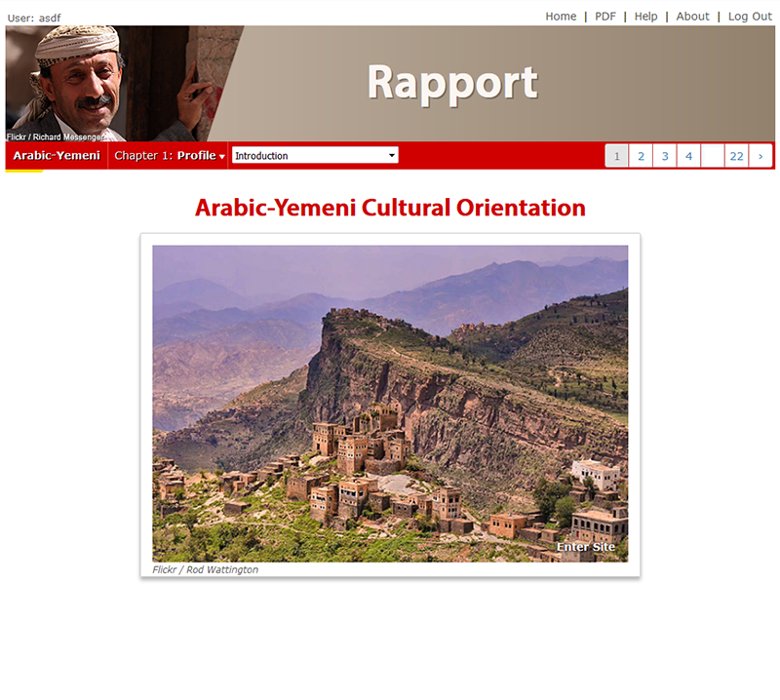Click the next page arrow
The height and width of the screenshot is (700, 780).
pos(760,156)
